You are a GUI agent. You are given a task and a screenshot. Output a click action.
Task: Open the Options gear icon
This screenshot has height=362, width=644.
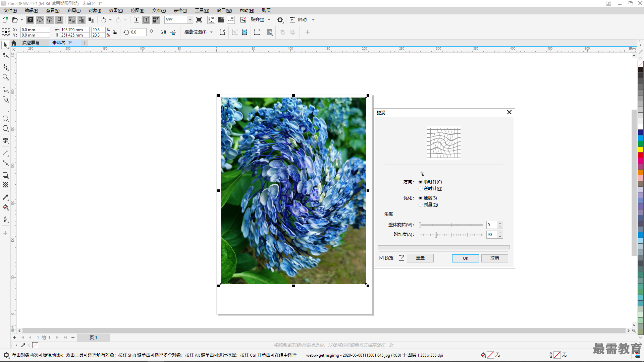pos(280,20)
